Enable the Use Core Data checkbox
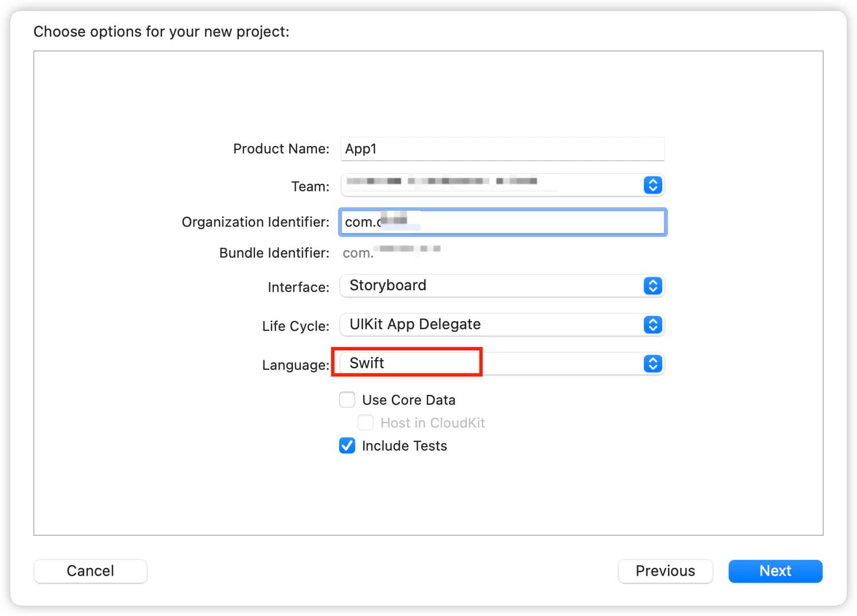This screenshot has width=857, height=616. pyautogui.click(x=347, y=400)
